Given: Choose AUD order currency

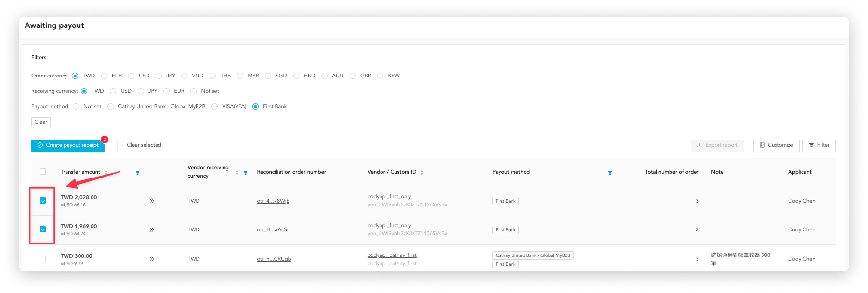Looking at the screenshot, I should pyautogui.click(x=324, y=76).
